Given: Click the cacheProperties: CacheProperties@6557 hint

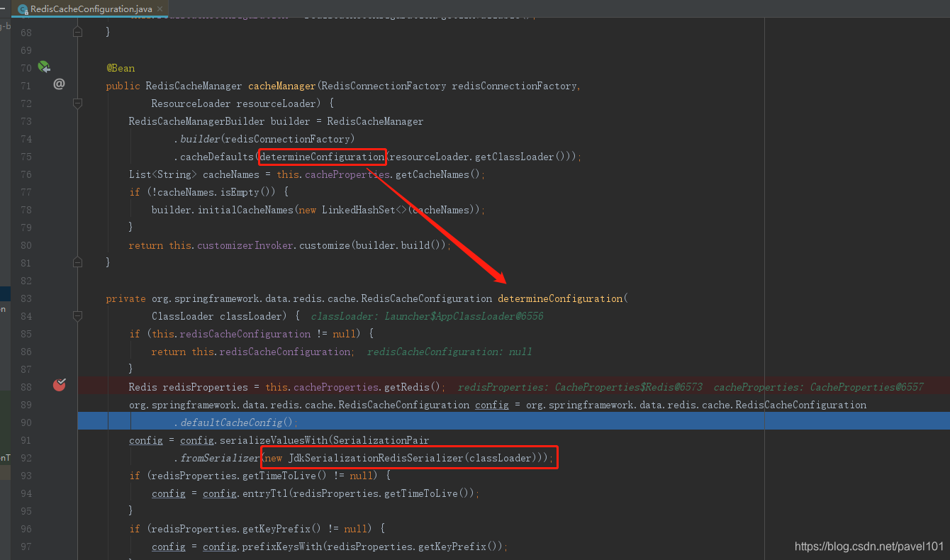Looking at the screenshot, I should (x=819, y=387).
